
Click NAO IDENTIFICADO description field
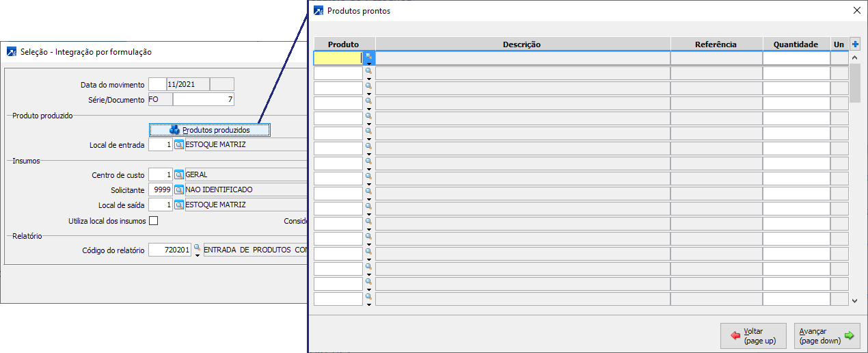246,189
